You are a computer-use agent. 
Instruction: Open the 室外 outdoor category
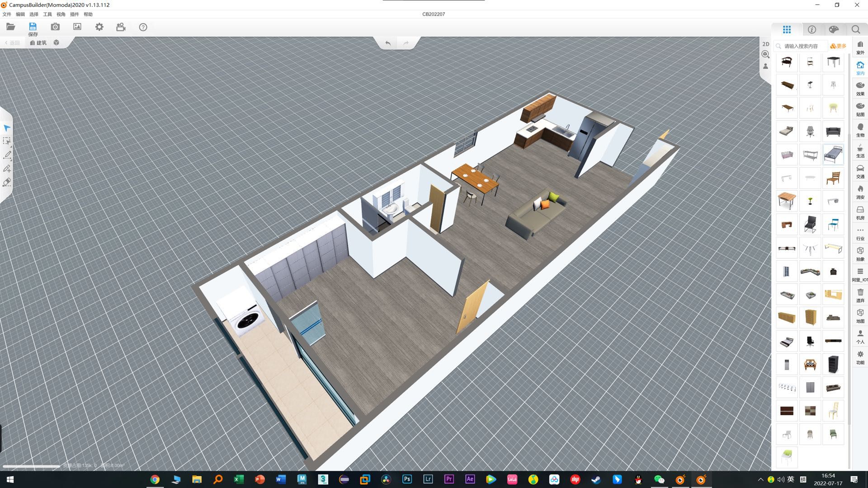click(860, 47)
